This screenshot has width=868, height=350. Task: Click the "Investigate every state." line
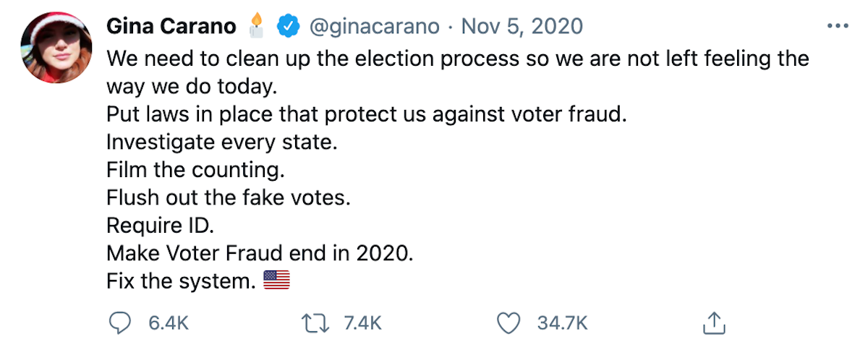point(222,142)
